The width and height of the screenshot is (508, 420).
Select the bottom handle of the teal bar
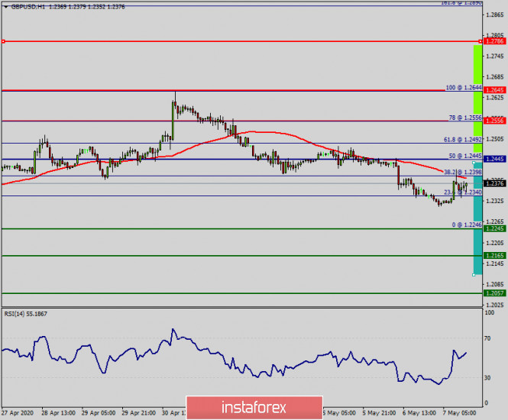(474, 275)
